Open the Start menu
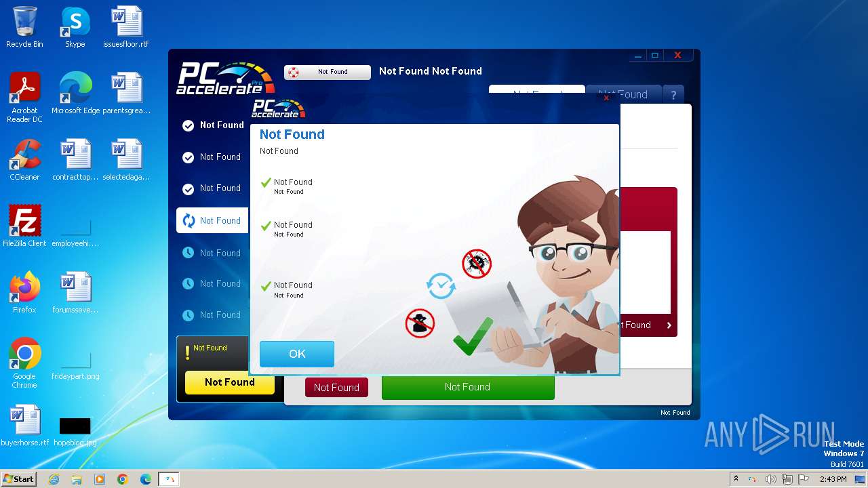The image size is (868, 488). tap(19, 479)
